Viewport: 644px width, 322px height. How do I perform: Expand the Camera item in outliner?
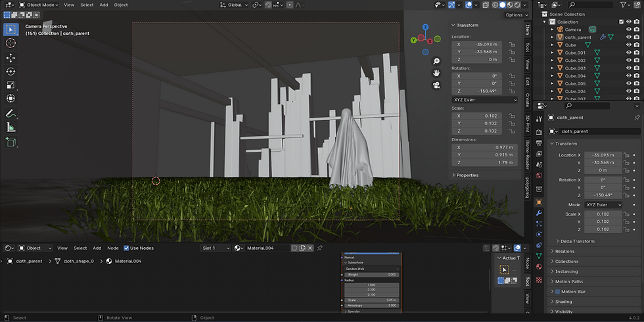pyautogui.click(x=552, y=30)
